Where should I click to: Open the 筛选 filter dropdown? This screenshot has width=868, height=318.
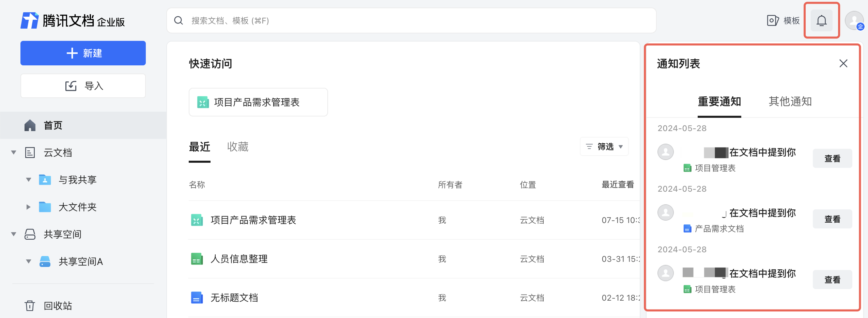(604, 147)
